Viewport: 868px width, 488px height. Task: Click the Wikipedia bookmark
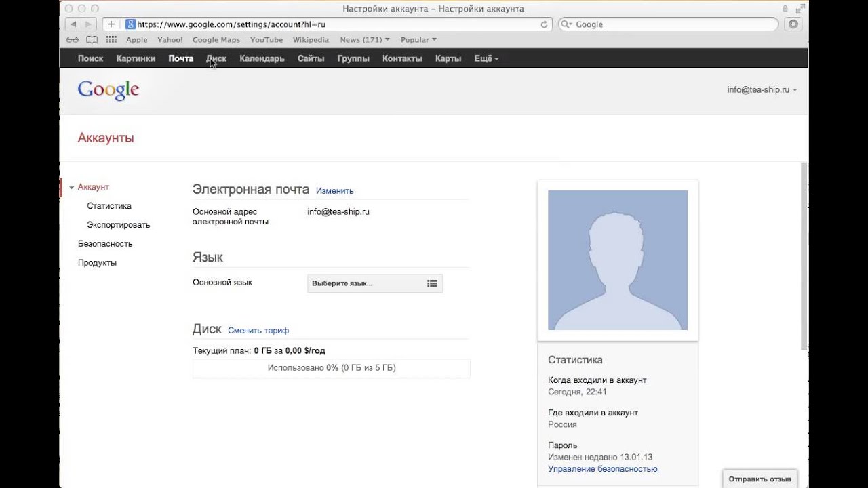pos(311,40)
